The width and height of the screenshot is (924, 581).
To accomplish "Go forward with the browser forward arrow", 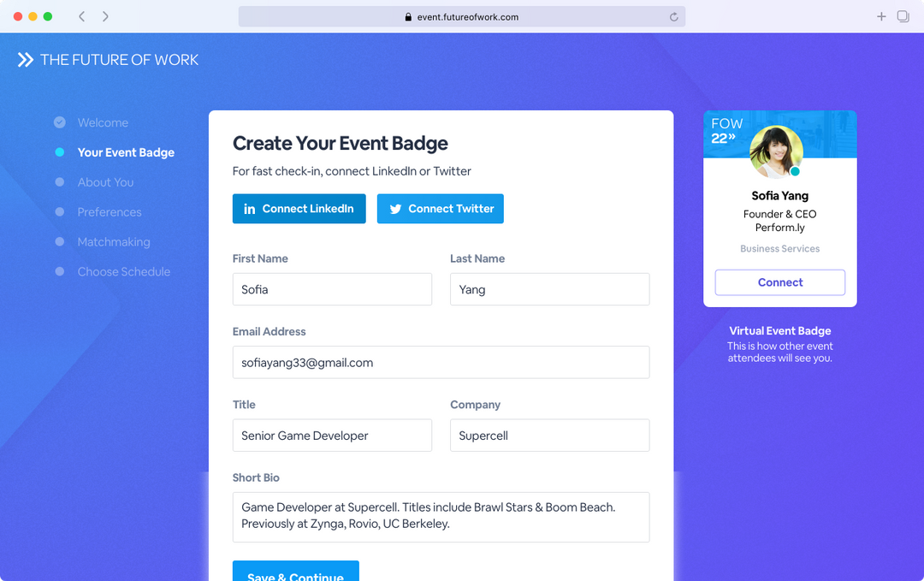I will pyautogui.click(x=105, y=16).
